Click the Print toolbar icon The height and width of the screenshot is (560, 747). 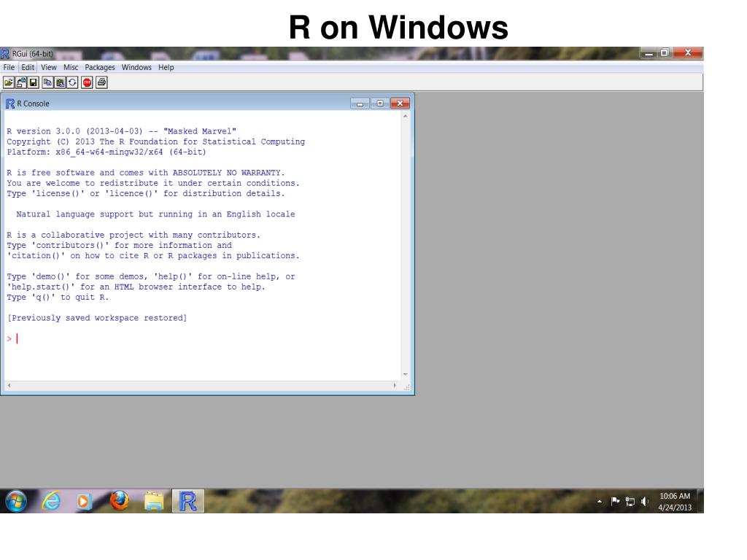[x=101, y=83]
